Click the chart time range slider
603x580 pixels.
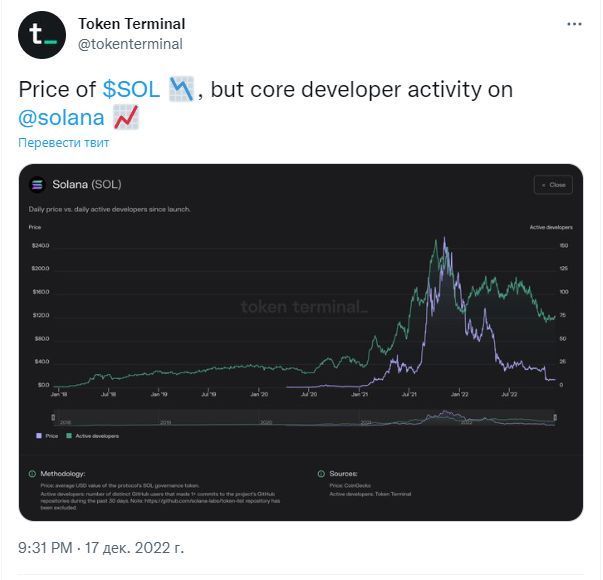300,420
